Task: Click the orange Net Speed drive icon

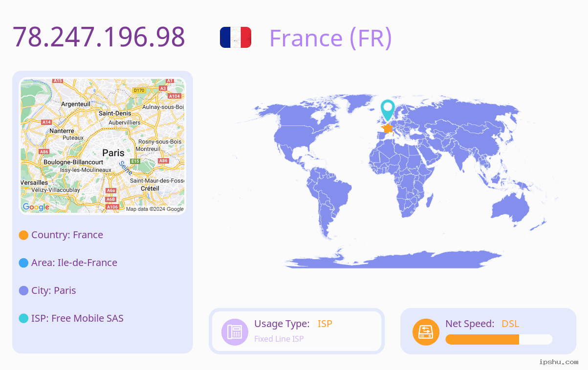Action: point(426,332)
